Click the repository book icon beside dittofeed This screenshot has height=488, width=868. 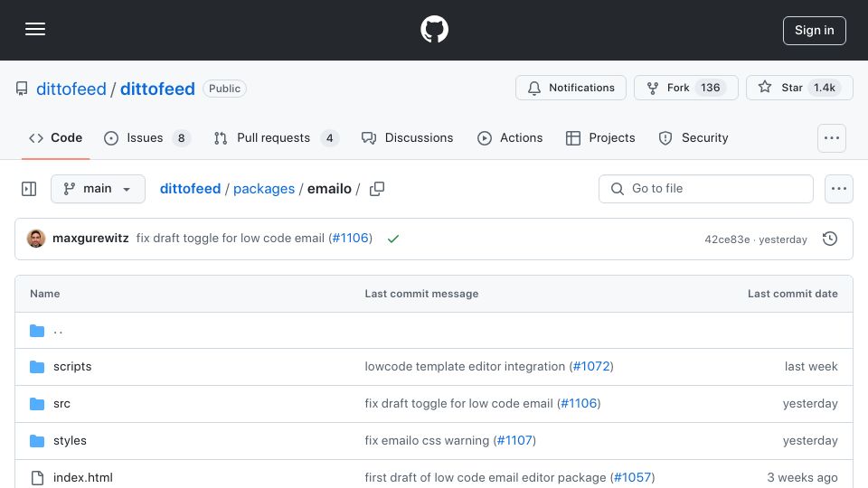click(22, 89)
